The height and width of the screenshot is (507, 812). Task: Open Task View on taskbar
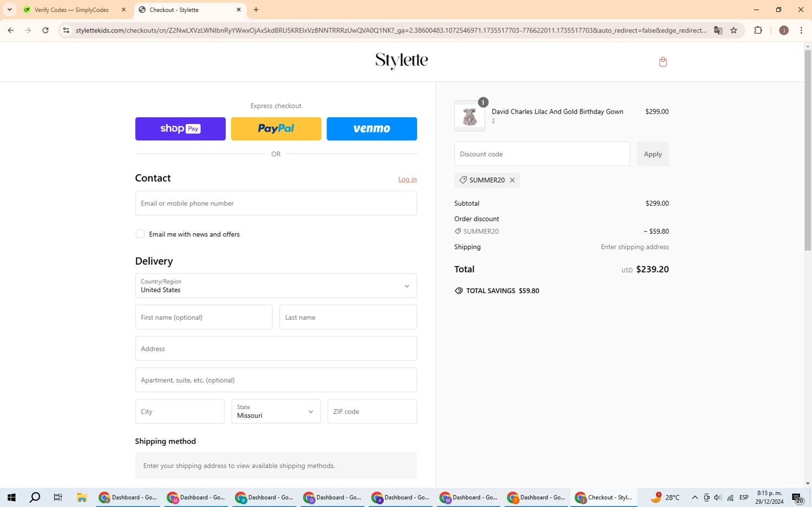click(58, 497)
